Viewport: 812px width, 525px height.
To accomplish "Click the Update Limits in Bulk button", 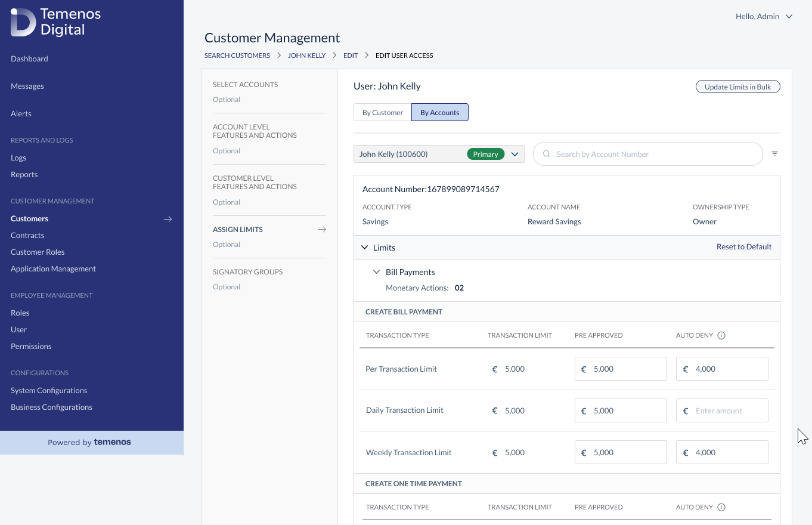I will (x=738, y=87).
